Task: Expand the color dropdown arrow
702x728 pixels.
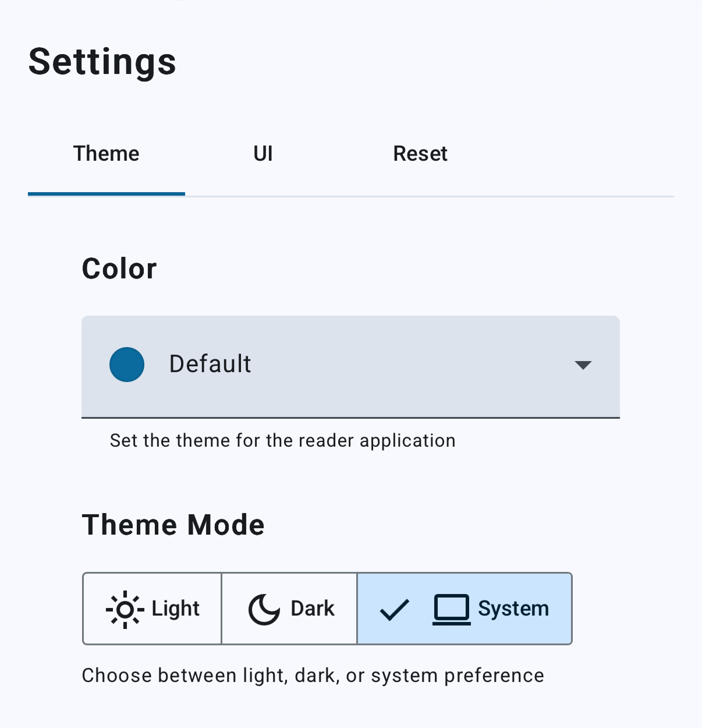Action: (x=583, y=365)
